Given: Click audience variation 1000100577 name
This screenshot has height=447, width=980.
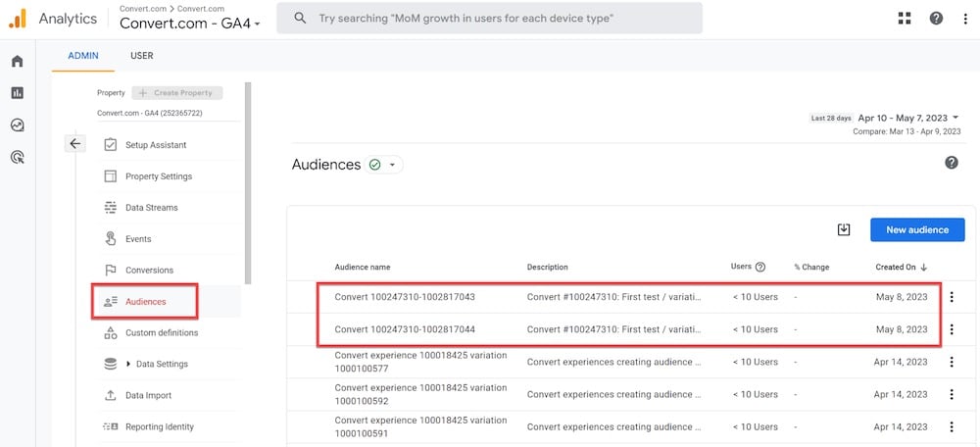Looking at the screenshot, I should [420, 362].
